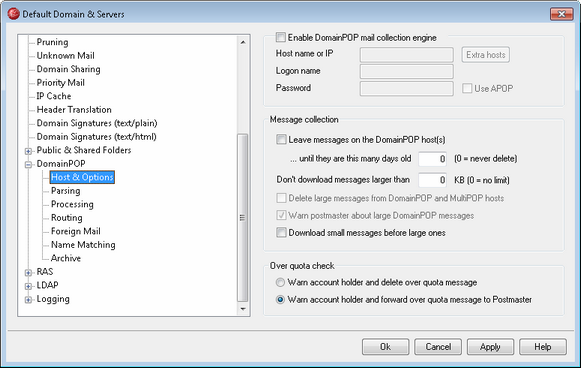Close the Default Domain & Servers dialog
Screen dimensions: 581x368
[562, 14]
